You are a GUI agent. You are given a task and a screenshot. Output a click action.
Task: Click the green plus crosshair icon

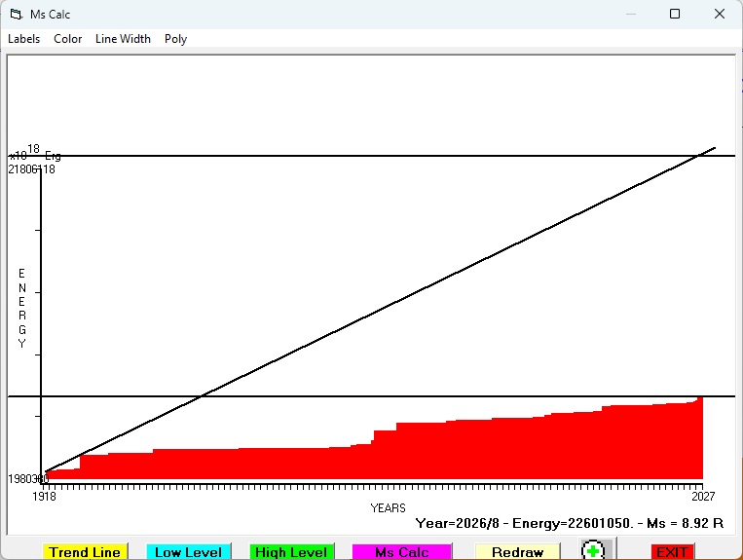(593, 550)
